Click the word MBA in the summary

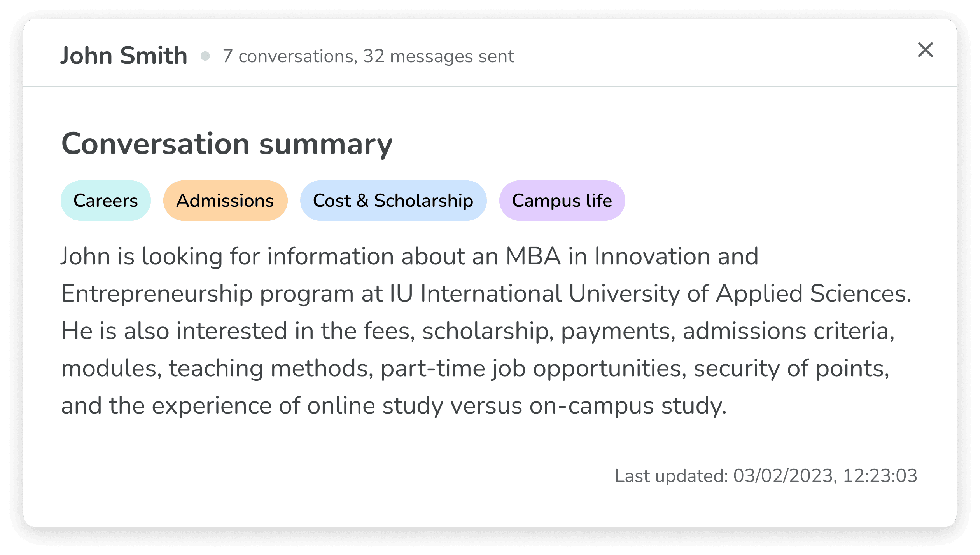tap(533, 257)
